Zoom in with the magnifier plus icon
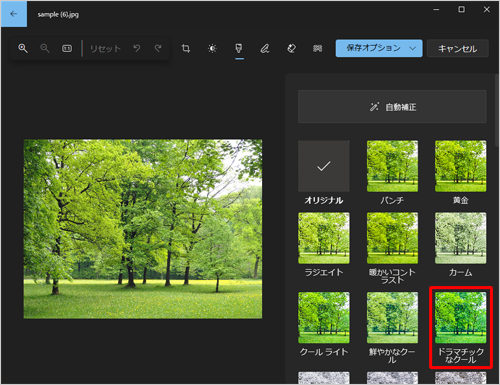Image resolution: width=500 pixels, height=385 pixels. tap(23, 48)
